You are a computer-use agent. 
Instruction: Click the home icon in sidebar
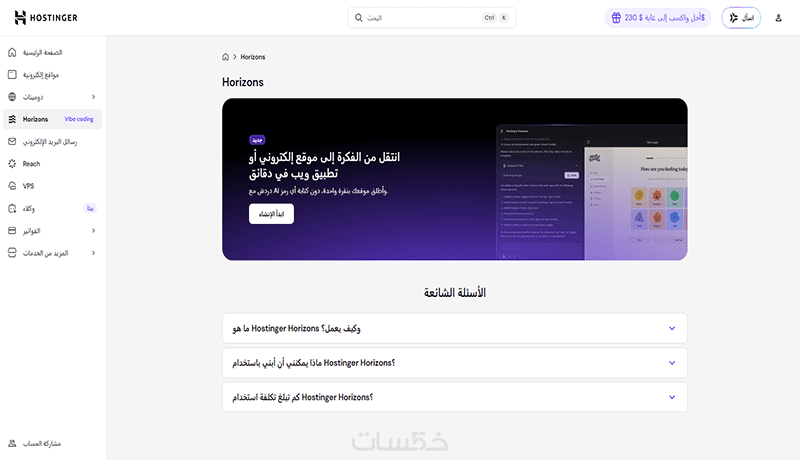coord(12,53)
